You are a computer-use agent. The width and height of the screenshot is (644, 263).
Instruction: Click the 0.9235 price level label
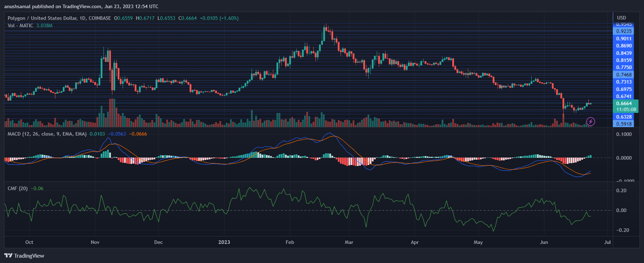[624, 31]
